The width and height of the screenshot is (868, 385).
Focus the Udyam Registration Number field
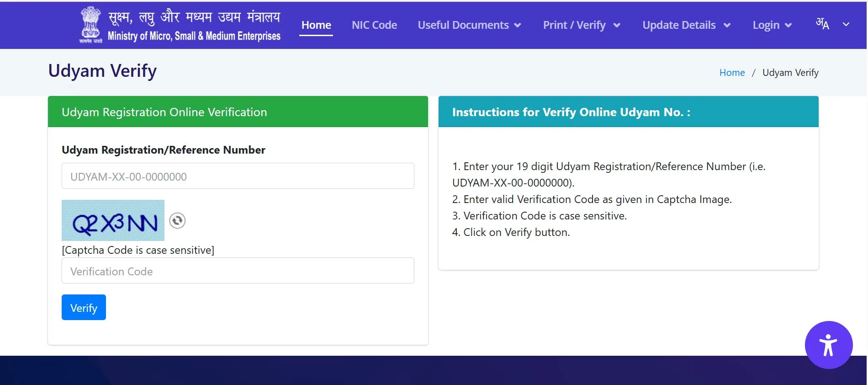[x=238, y=176]
